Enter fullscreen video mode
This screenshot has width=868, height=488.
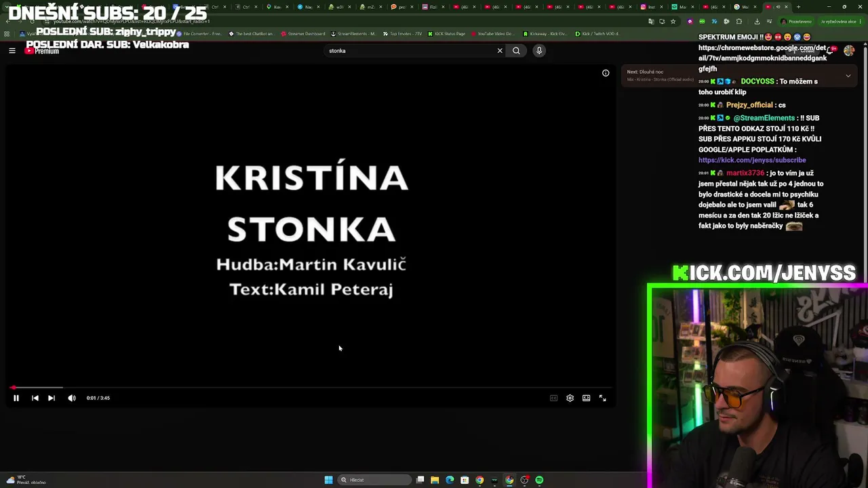point(602,398)
